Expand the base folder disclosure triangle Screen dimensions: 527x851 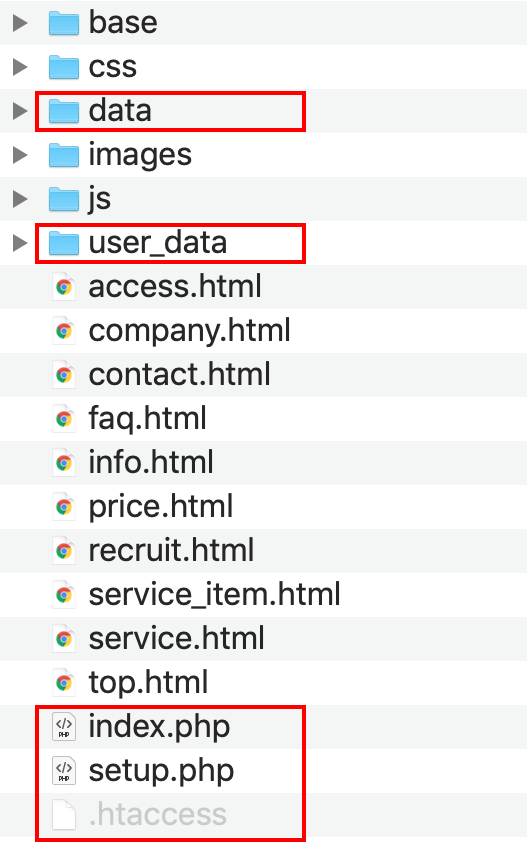coord(20,23)
